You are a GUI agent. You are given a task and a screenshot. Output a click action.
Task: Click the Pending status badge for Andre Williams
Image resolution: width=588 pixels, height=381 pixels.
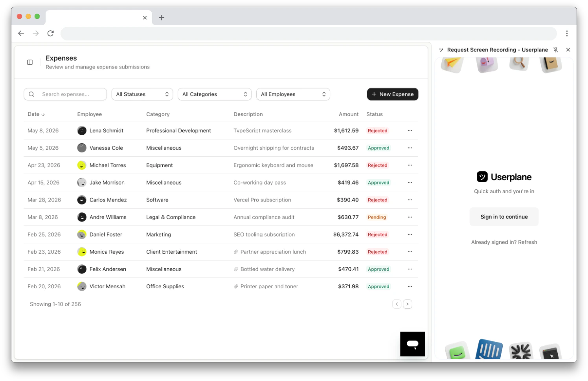coord(377,217)
